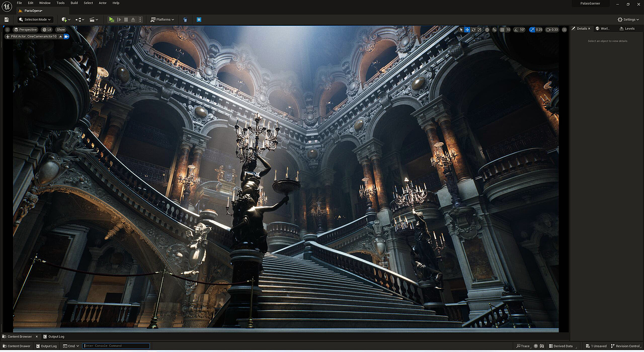Image resolution: width=644 pixels, height=352 pixels.
Task: Open the Build menu
Action: tap(74, 3)
